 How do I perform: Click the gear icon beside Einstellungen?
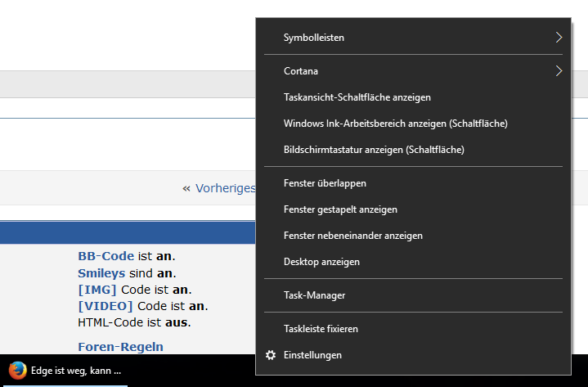pos(271,355)
